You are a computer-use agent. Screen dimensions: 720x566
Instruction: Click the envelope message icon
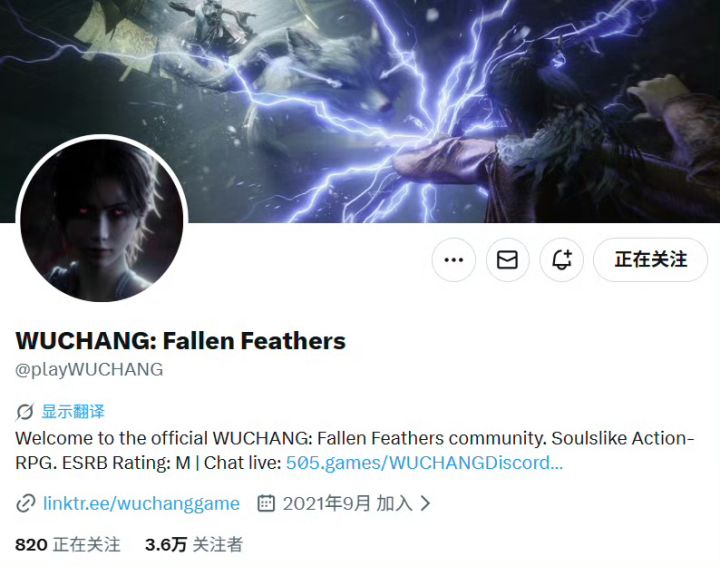point(507,260)
